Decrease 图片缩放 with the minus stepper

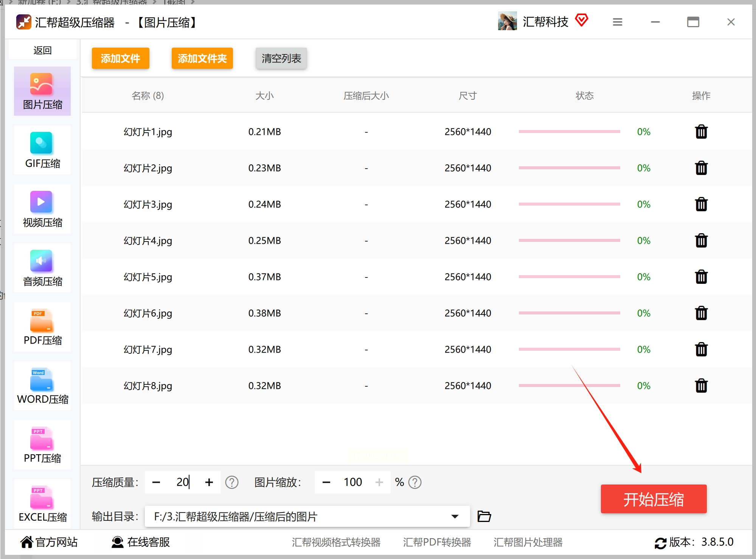[x=326, y=482]
